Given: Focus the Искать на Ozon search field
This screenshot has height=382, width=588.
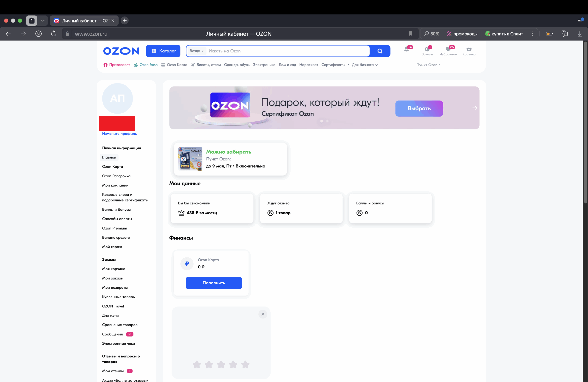Looking at the screenshot, I should click(x=288, y=51).
